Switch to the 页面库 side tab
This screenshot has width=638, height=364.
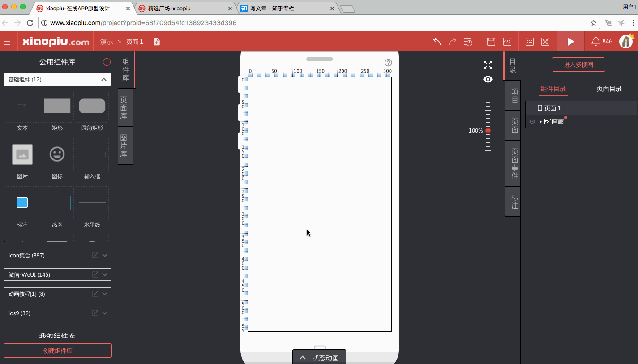[x=125, y=108]
